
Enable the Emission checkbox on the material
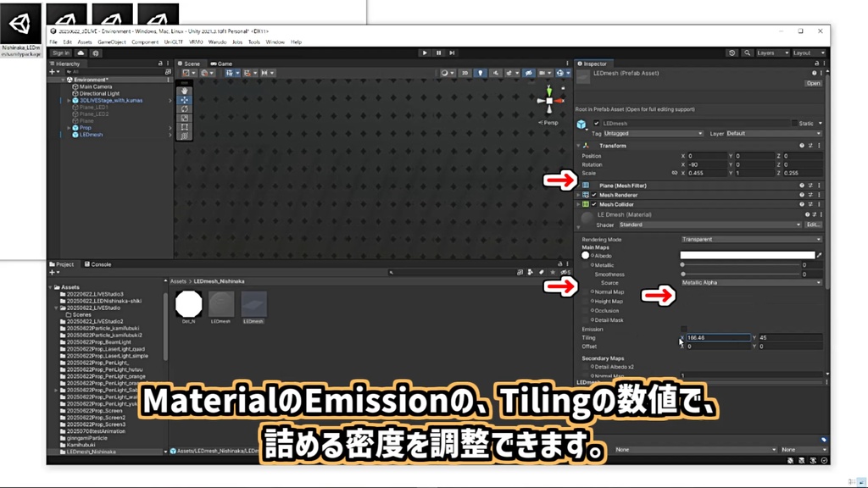coord(684,328)
